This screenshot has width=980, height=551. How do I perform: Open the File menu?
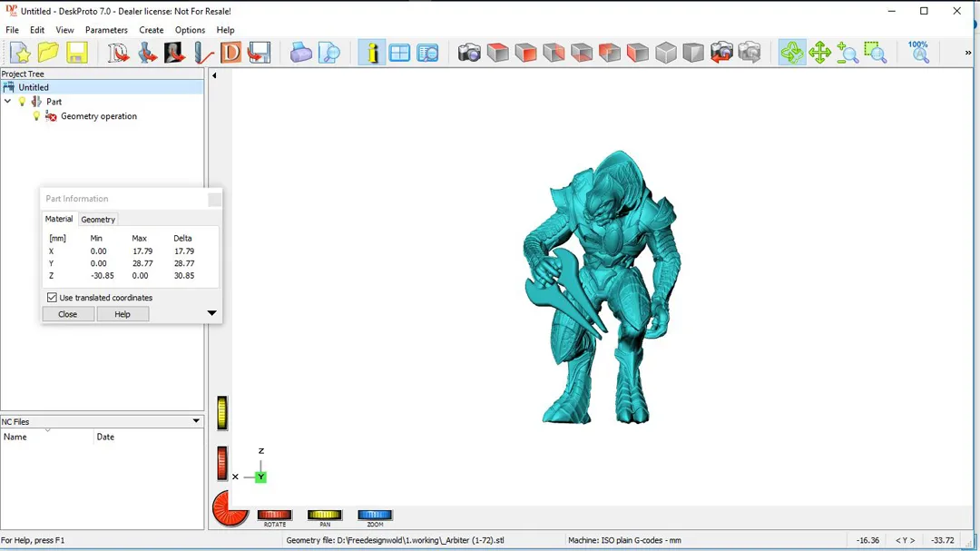pyautogui.click(x=12, y=30)
